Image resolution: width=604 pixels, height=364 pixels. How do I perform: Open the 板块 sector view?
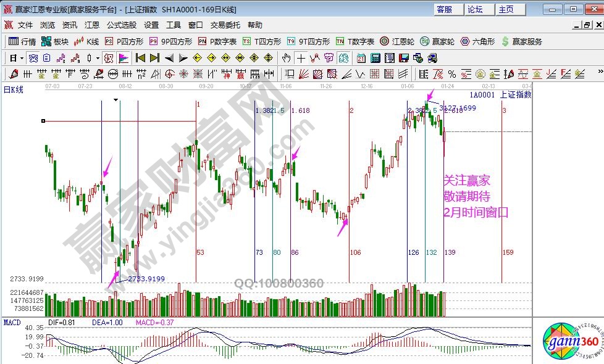coord(54,41)
